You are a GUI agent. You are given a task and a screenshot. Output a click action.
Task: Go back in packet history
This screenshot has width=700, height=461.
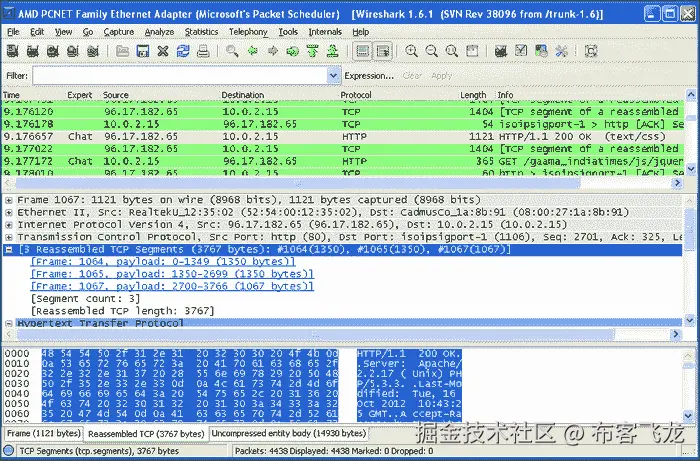tap(253, 51)
